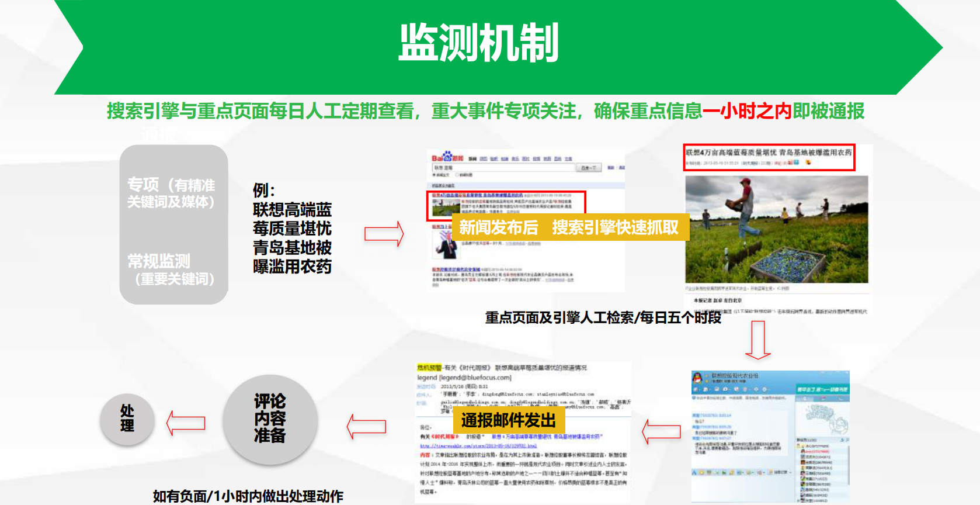Image resolution: width=980 pixels, height=505 pixels.
Task: Click red down arrow below news article
Action: click(x=758, y=340)
